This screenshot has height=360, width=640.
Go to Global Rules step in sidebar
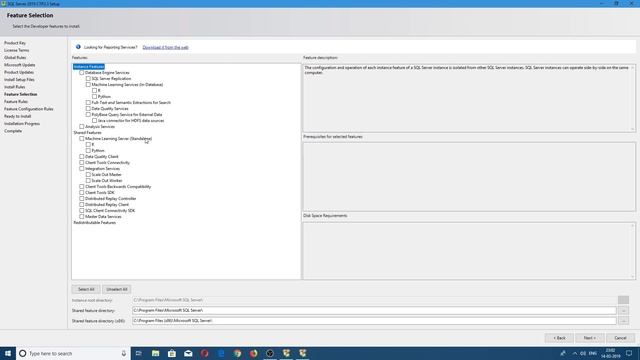15,58
